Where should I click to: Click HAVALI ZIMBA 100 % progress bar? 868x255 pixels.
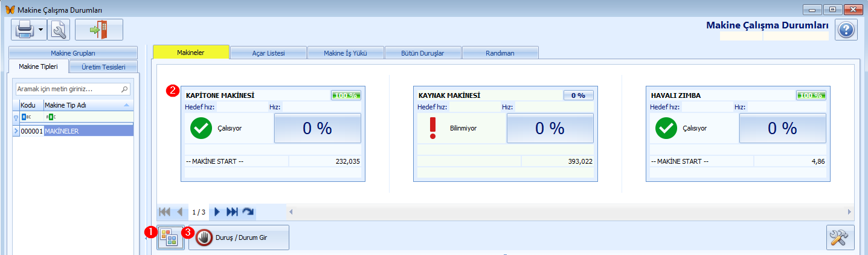[x=811, y=95]
